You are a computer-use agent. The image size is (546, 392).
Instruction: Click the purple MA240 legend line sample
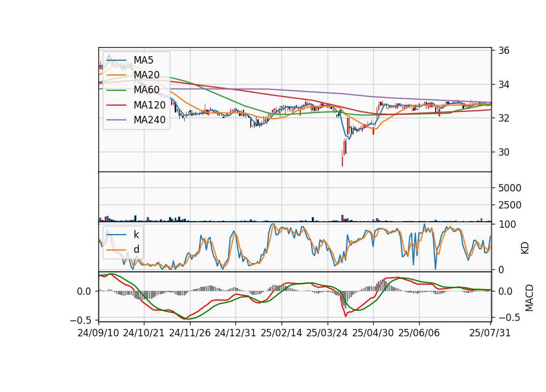(x=116, y=120)
